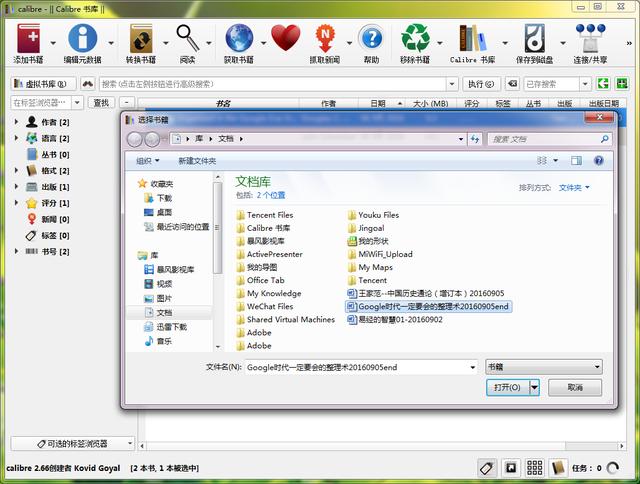The image size is (640, 484).
Task: Click the 打开(O) button
Action: (507, 388)
